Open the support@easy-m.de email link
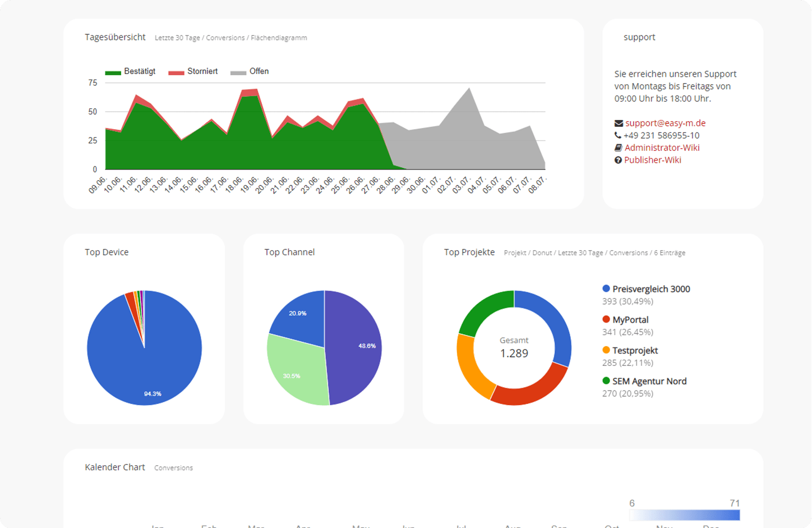Image resolution: width=812 pixels, height=528 pixels. (665, 123)
